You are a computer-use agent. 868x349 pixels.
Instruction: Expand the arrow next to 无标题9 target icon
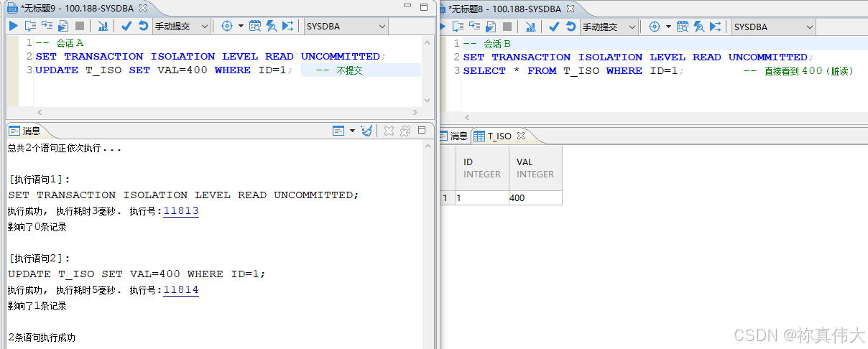240,27
